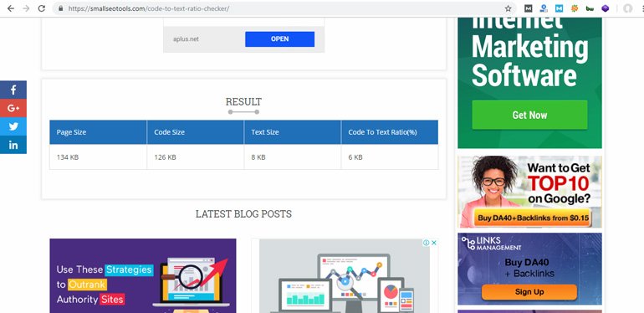
Task: Click the Get Now button
Action: click(x=529, y=115)
